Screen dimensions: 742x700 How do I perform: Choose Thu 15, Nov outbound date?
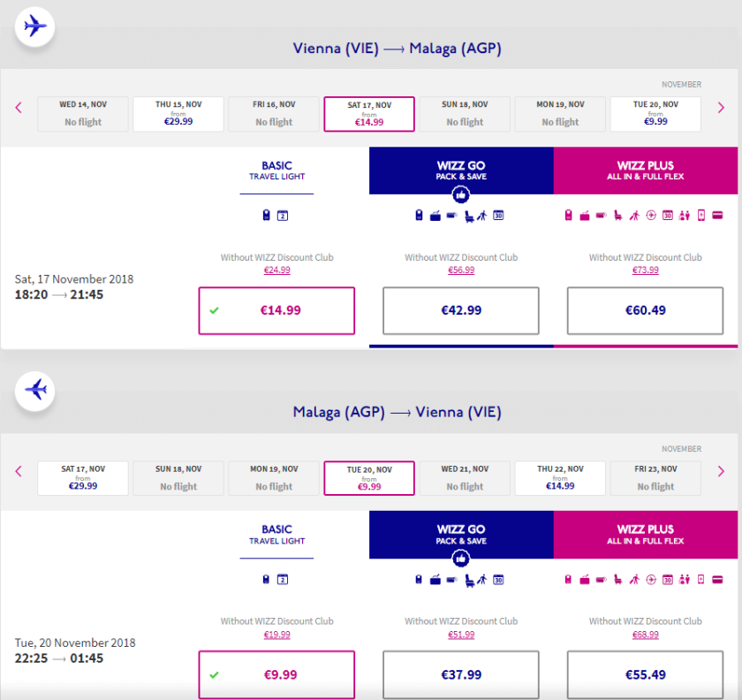178,114
